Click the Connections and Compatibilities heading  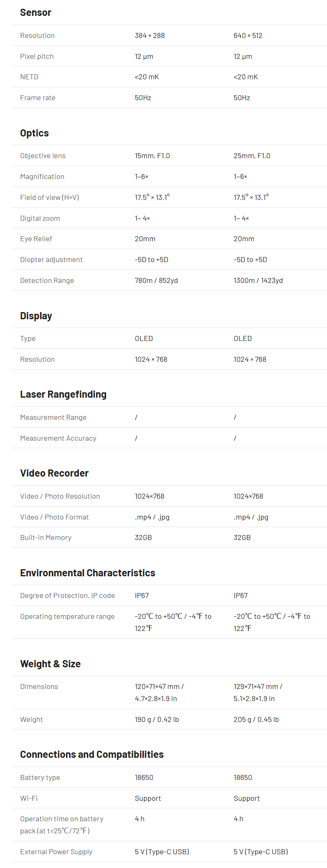pos(91,754)
